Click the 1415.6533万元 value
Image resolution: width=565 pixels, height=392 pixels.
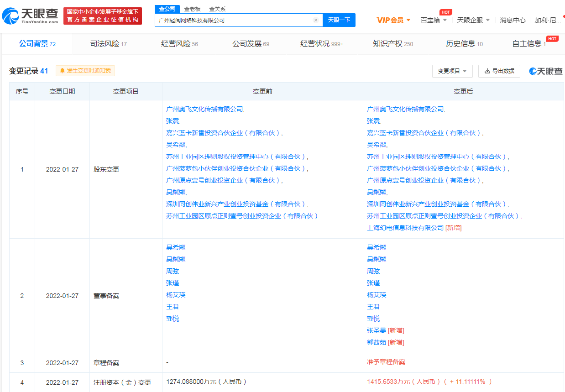point(429,382)
